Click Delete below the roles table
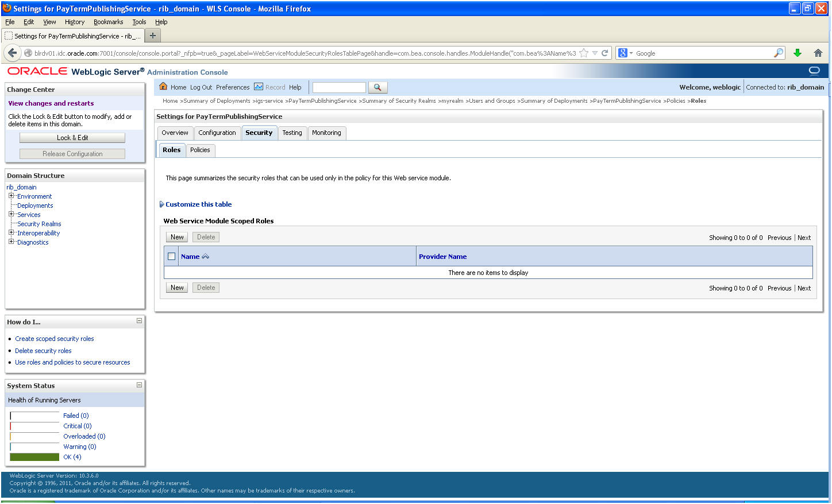832x504 pixels. 206,288
